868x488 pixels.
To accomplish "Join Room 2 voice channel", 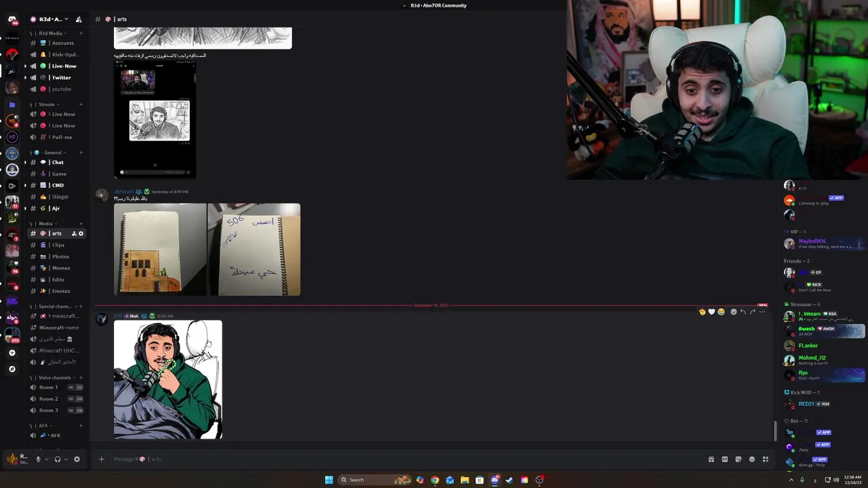I will pyautogui.click(x=57, y=399).
